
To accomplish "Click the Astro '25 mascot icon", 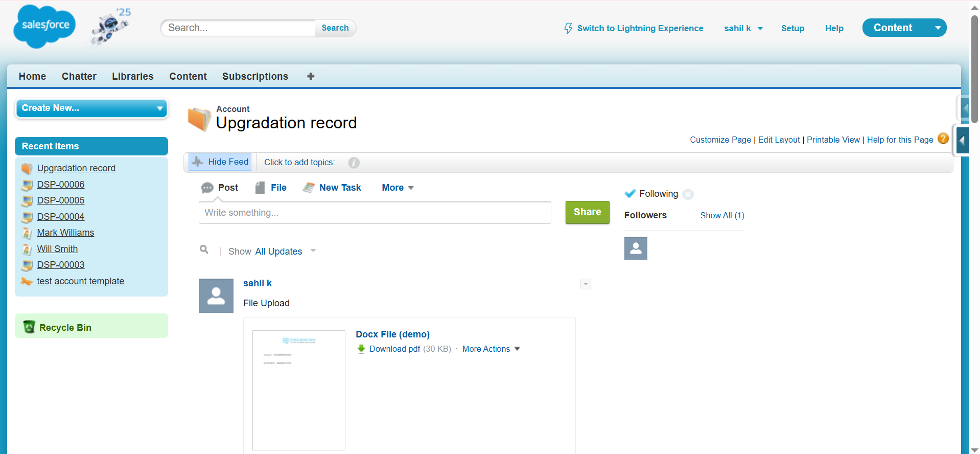I will coord(111,27).
